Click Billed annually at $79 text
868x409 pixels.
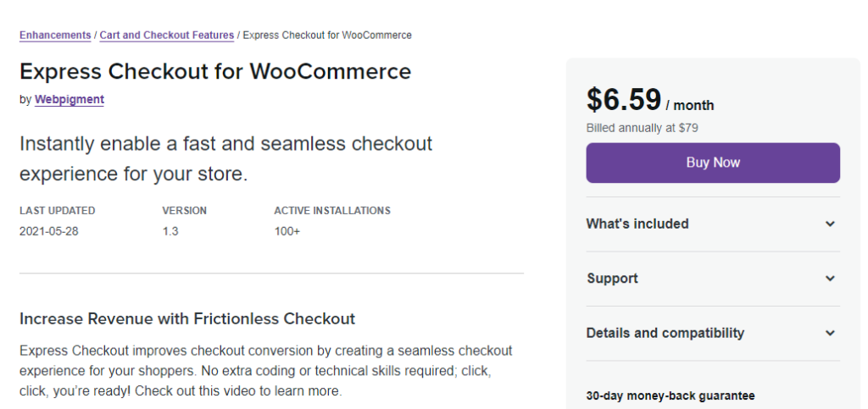[643, 128]
